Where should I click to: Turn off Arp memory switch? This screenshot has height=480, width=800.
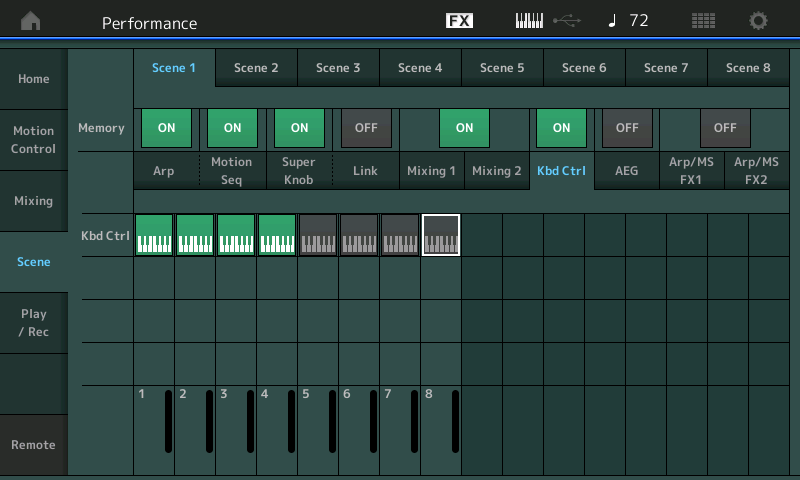coord(166,128)
